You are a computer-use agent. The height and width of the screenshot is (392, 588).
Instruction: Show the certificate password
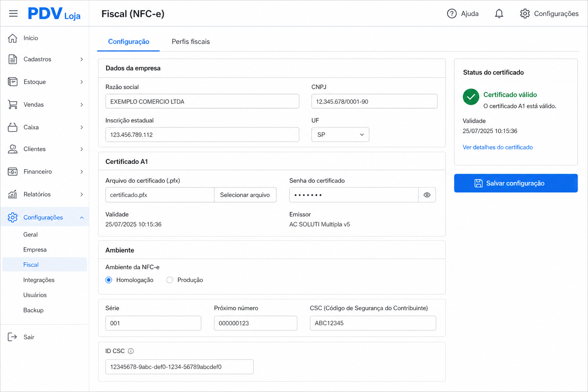tap(427, 195)
